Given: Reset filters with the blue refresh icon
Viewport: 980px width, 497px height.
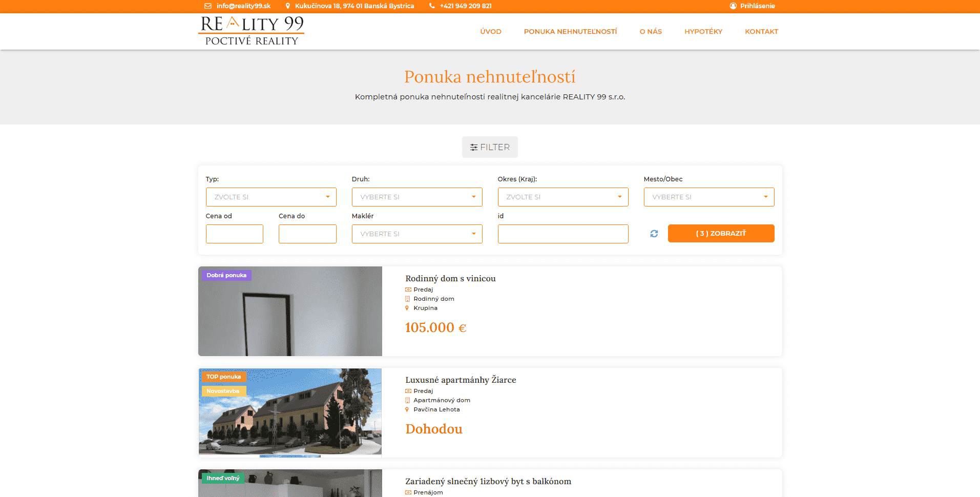Looking at the screenshot, I should 654,234.
